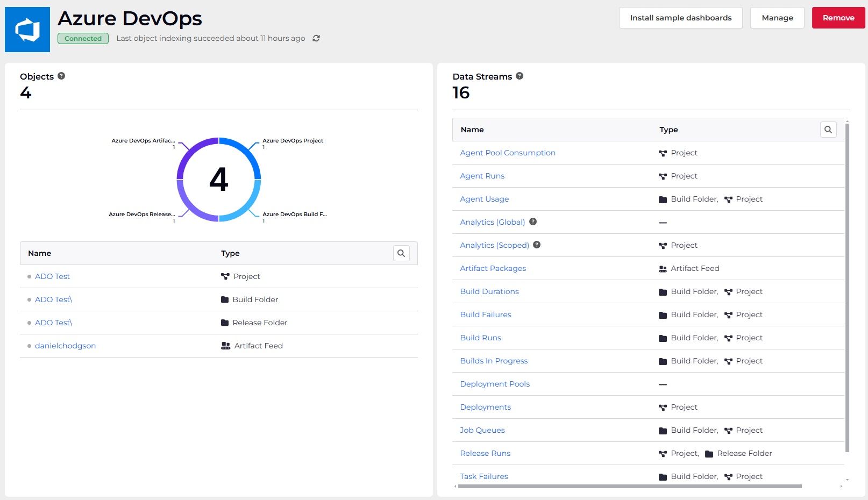Click the Release Folder icon in the Release Runs row

709,454
